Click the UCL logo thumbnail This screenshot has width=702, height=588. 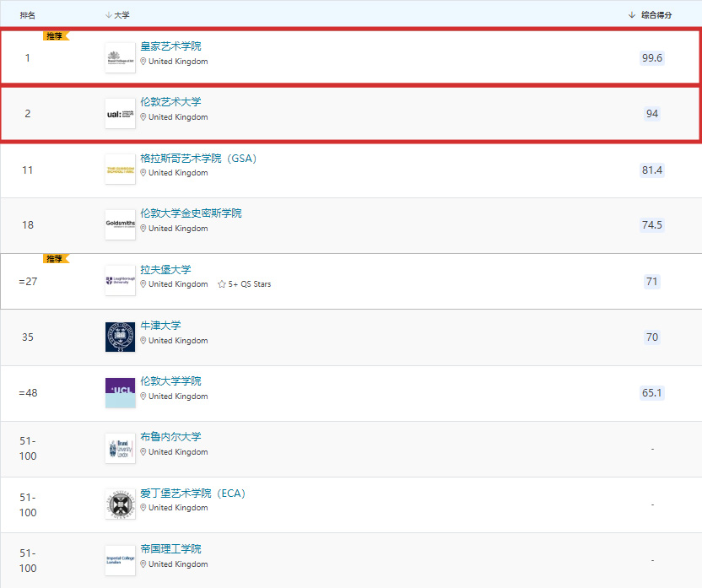click(x=120, y=393)
